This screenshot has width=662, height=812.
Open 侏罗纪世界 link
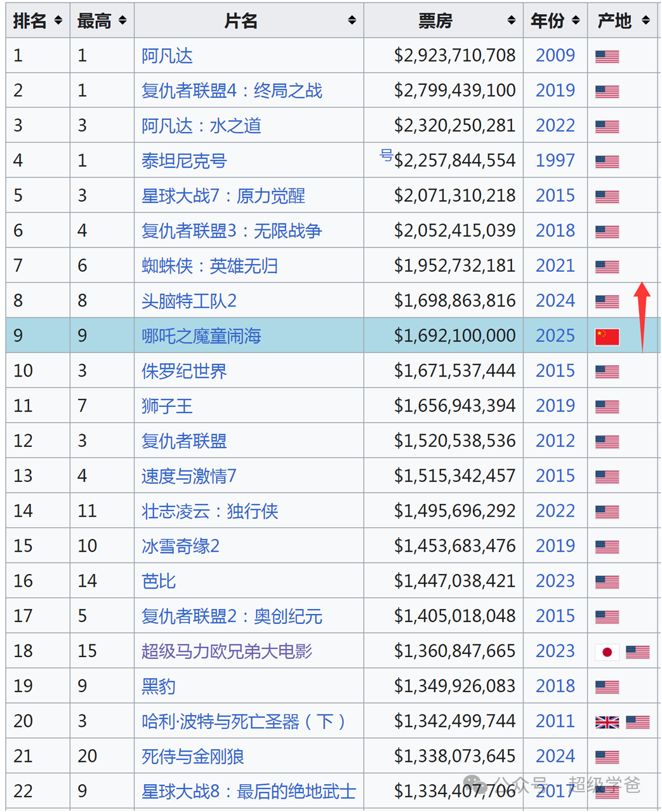click(x=184, y=371)
